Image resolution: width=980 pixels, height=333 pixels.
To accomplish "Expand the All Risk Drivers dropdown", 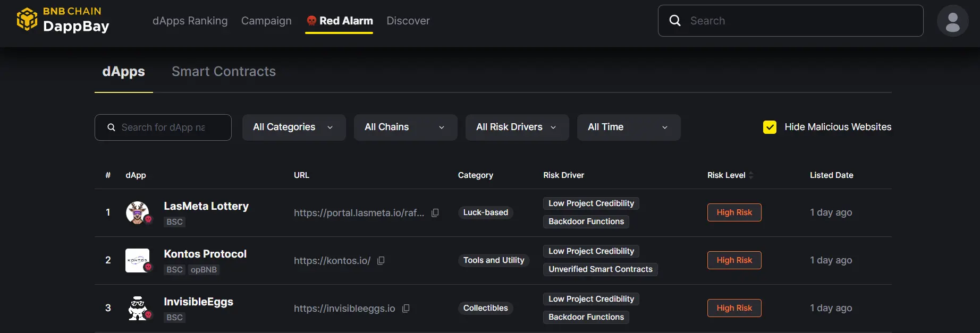I will [517, 127].
